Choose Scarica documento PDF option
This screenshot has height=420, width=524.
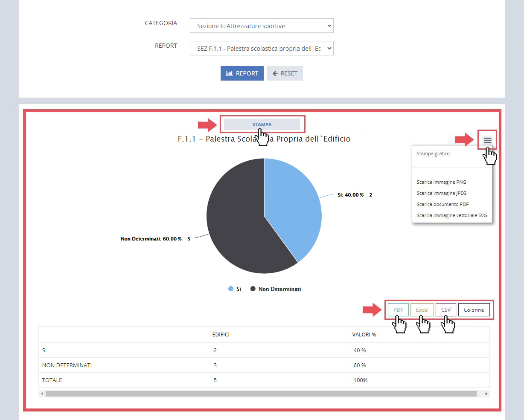point(442,204)
